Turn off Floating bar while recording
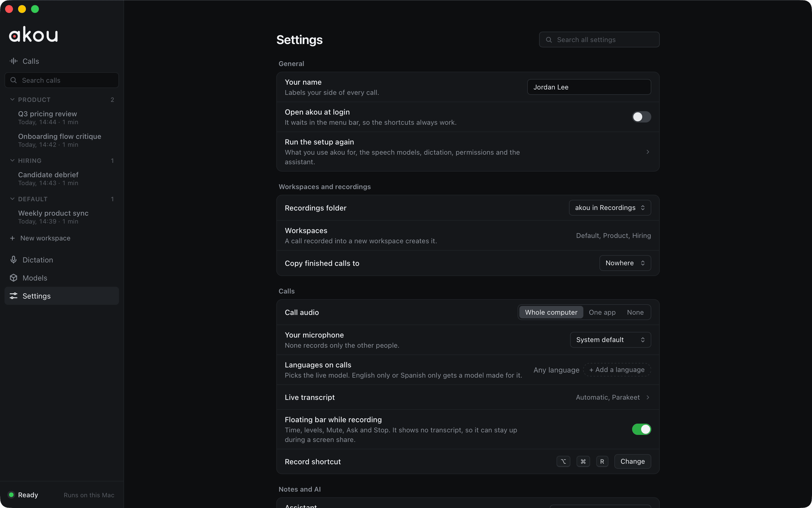Viewport: 812px width, 508px height. coord(641,429)
